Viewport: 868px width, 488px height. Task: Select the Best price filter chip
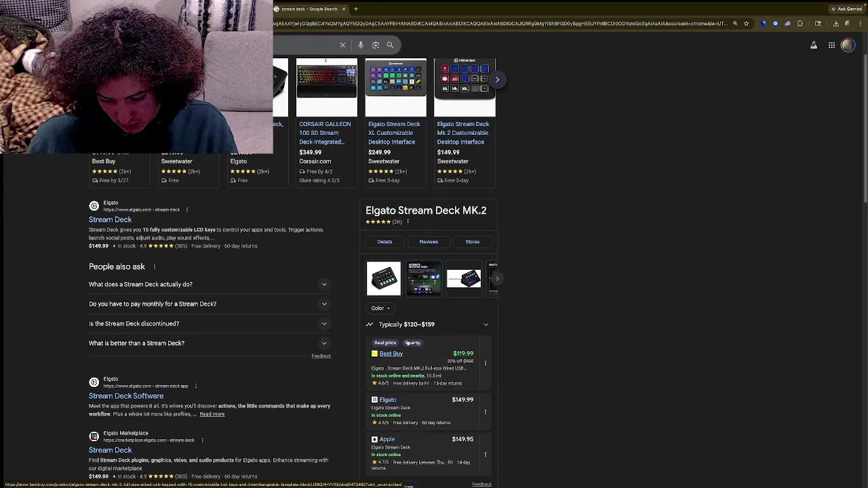[385, 343]
